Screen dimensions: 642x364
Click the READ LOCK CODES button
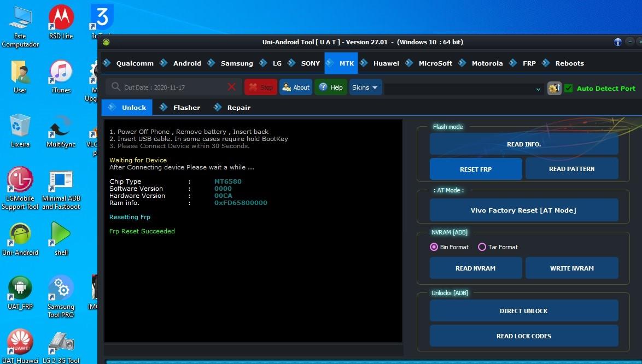pos(524,336)
